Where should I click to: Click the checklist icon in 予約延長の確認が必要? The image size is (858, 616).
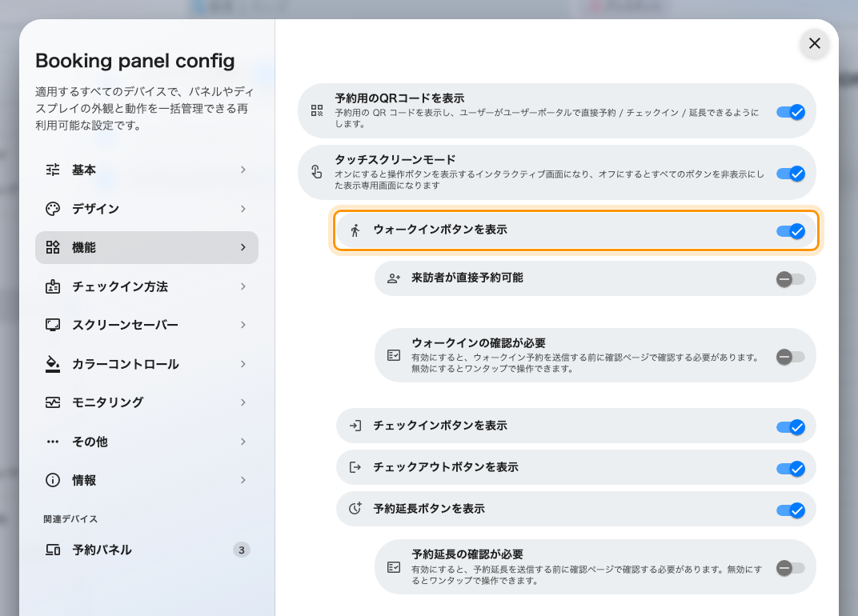394,567
